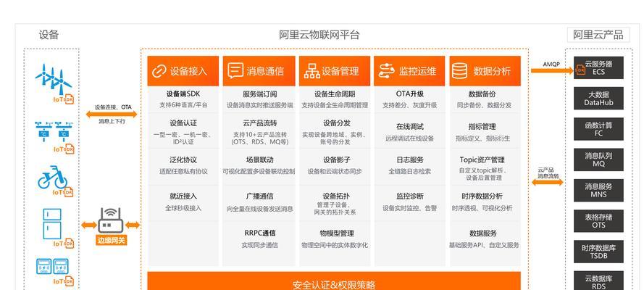644x290 pixels.
Task: Click the 设备端SDK item
Action: coord(183,94)
